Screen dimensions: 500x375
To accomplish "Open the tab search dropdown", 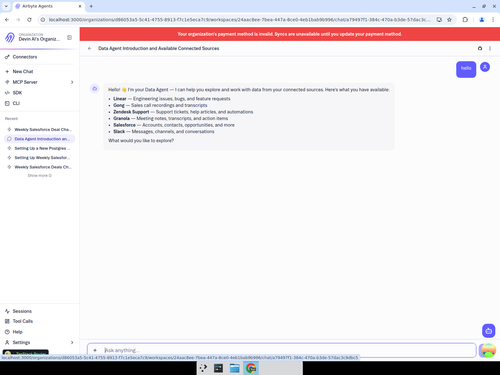I will click(x=6, y=6).
